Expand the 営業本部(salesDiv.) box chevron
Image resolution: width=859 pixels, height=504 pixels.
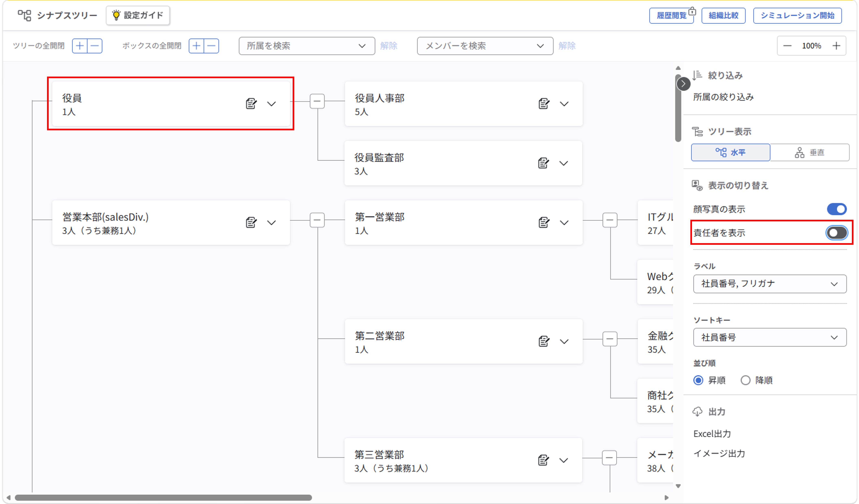[x=271, y=223]
